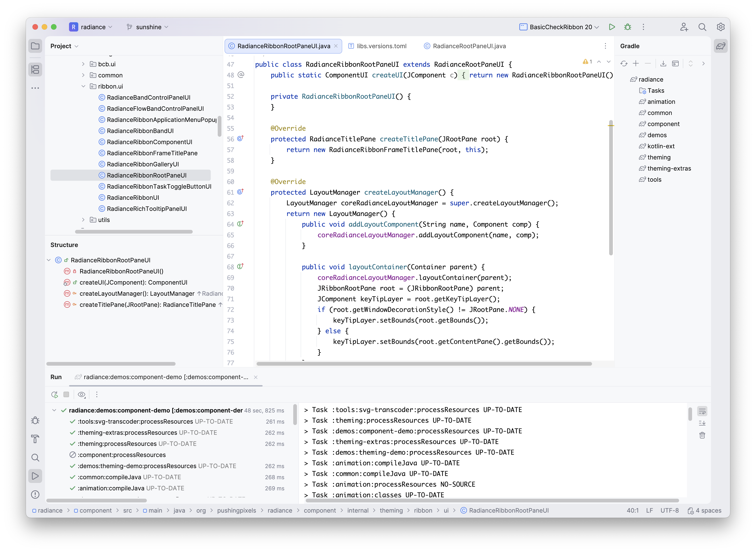Close the RadianceRibbonRootPaneUI.java tab
This screenshot has height=552, width=756.
click(x=336, y=46)
